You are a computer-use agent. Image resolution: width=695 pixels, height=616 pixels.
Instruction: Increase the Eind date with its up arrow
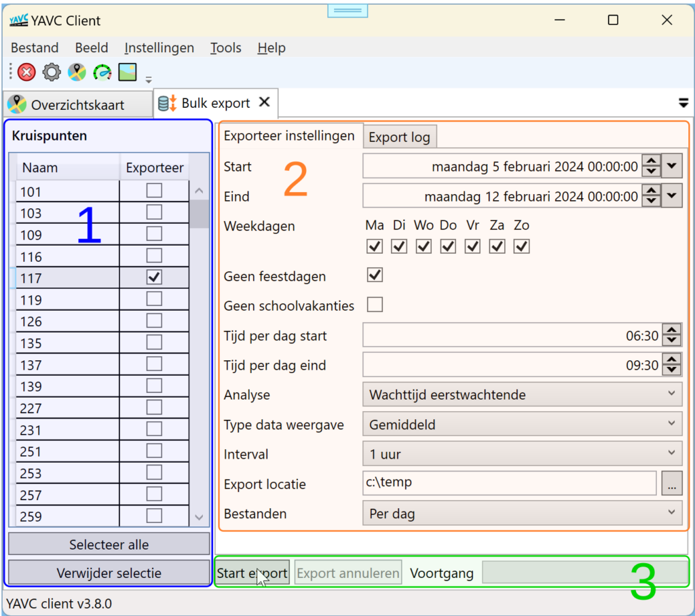651,191
